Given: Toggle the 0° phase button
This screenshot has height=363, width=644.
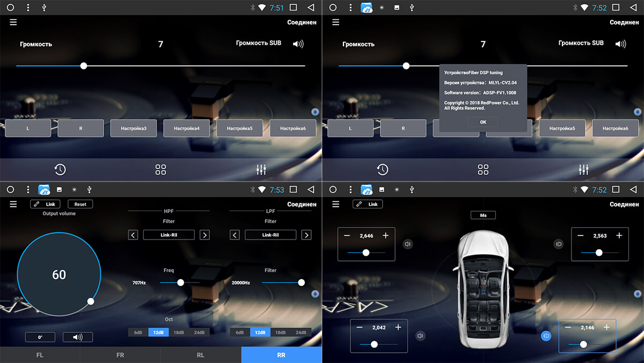Looking at the screenshot, I should click(40, 337).
